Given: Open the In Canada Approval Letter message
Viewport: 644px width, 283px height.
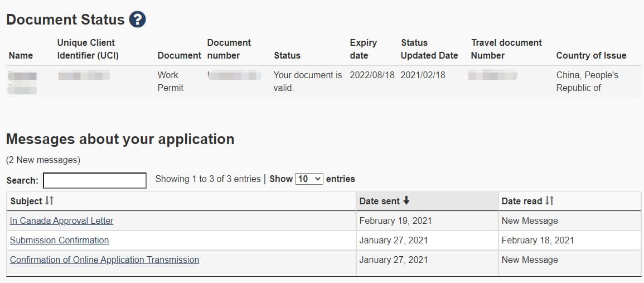Looking at the screenshot, I should 61,220.
